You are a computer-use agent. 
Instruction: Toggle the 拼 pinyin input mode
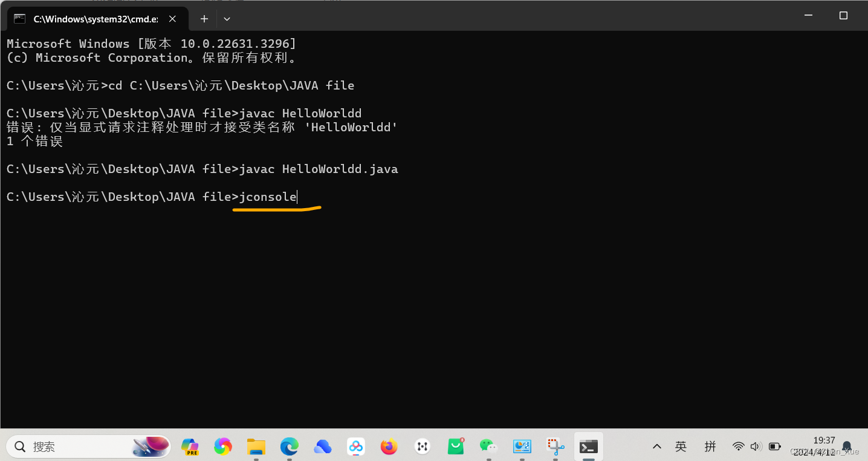(x=710, y=446)
